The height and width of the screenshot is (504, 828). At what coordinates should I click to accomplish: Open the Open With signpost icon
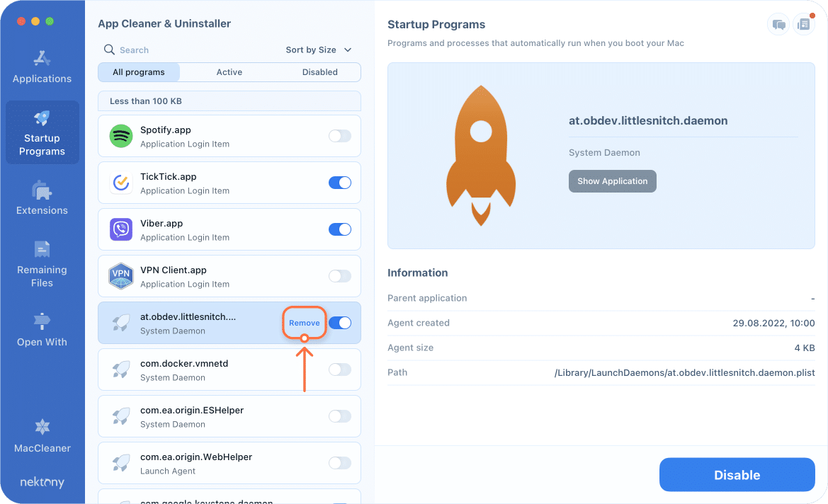pyautogui.click(x=42, y=321)
